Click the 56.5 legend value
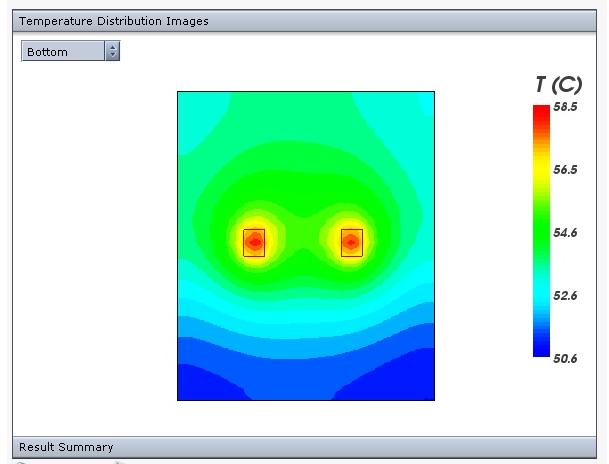This screenshot has height=464, width=609. click(x=565, y=170)
